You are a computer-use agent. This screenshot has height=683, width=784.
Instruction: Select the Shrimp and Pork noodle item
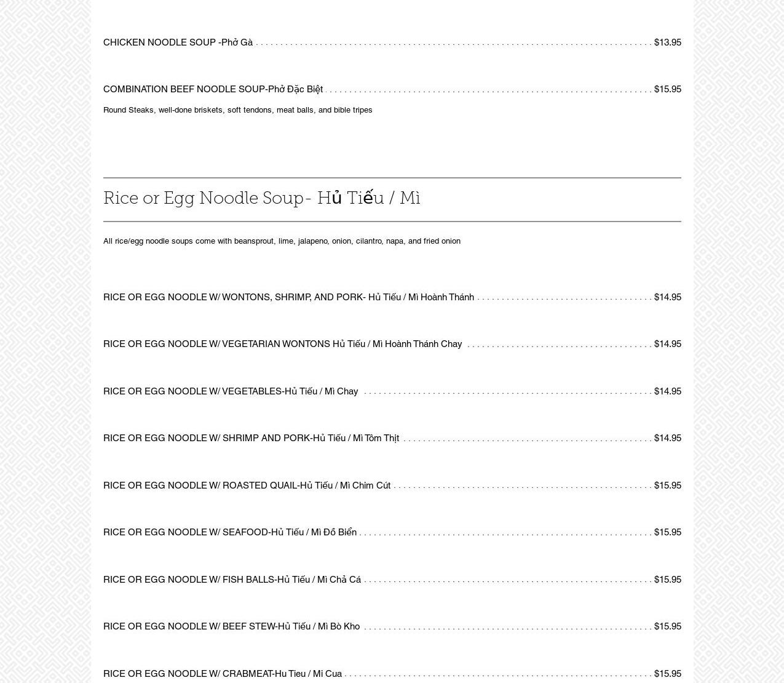coord(251,438)
